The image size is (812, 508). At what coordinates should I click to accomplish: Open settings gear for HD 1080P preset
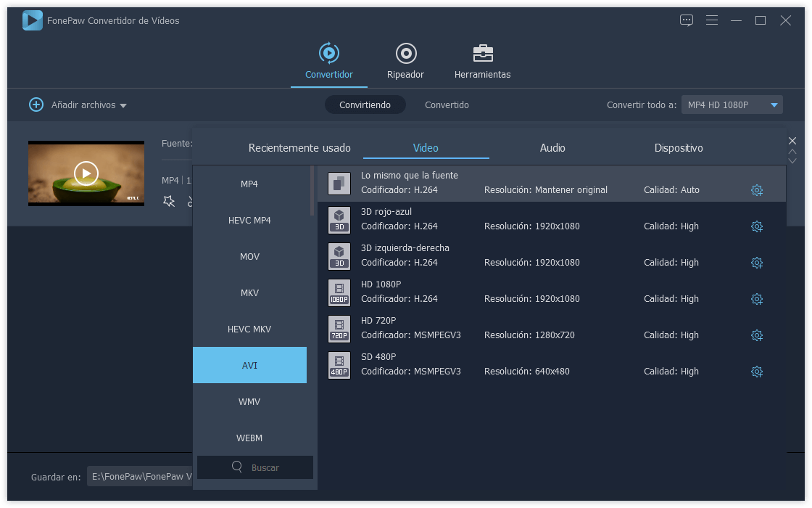(757, 299)
